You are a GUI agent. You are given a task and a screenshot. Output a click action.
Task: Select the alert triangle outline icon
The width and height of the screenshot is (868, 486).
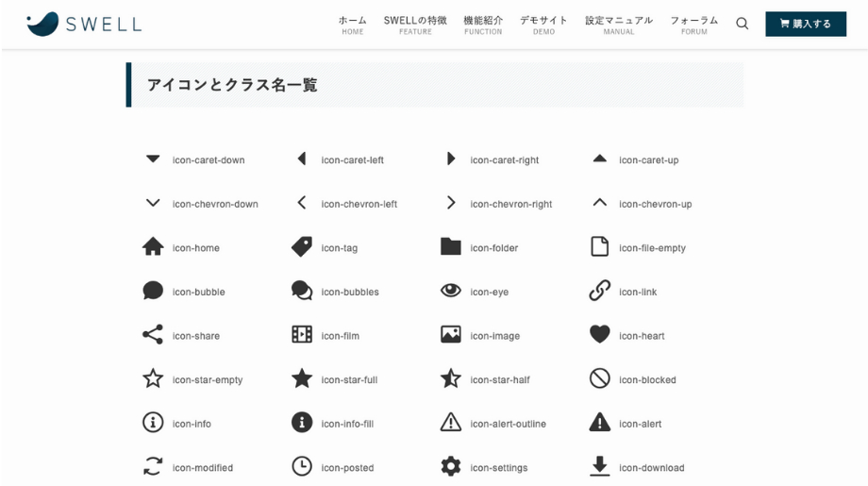[451, 423]
